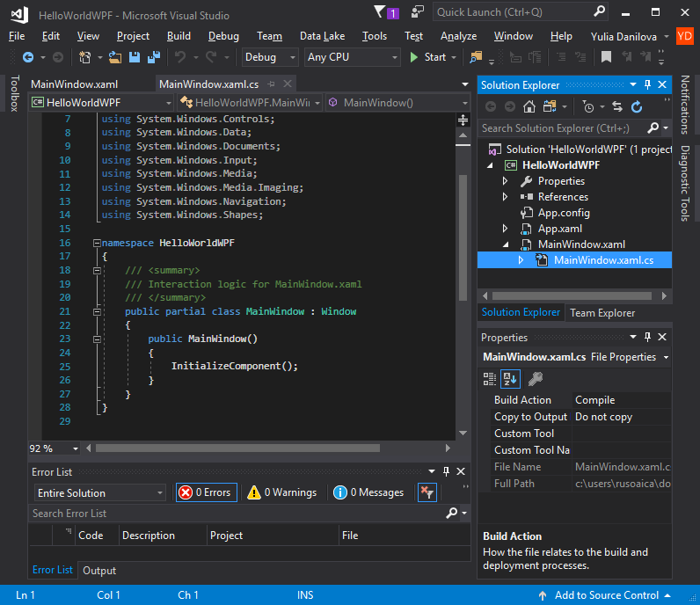The height and width of the screenshot is (605, 700).
Task: Open the Analyze menu
Action: (458, 36)
